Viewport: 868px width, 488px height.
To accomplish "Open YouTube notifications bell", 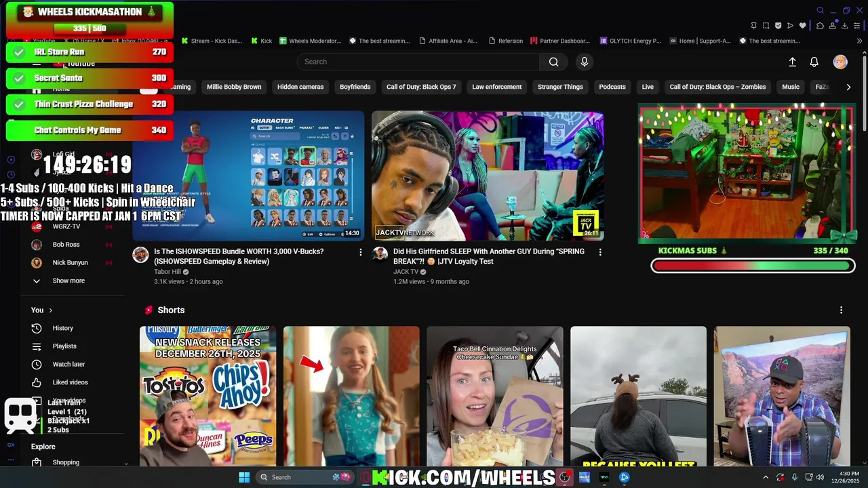I will click(x=814, y=62).
